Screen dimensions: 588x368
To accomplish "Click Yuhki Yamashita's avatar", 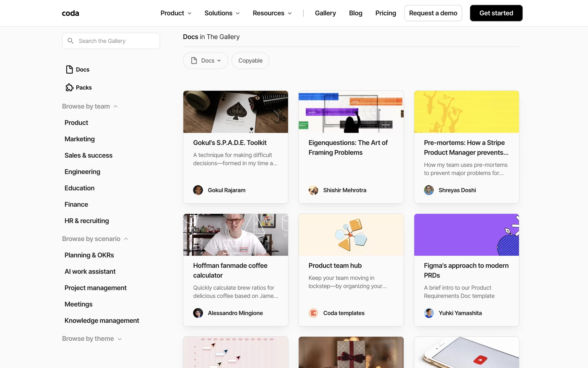I will pos(429,313).
